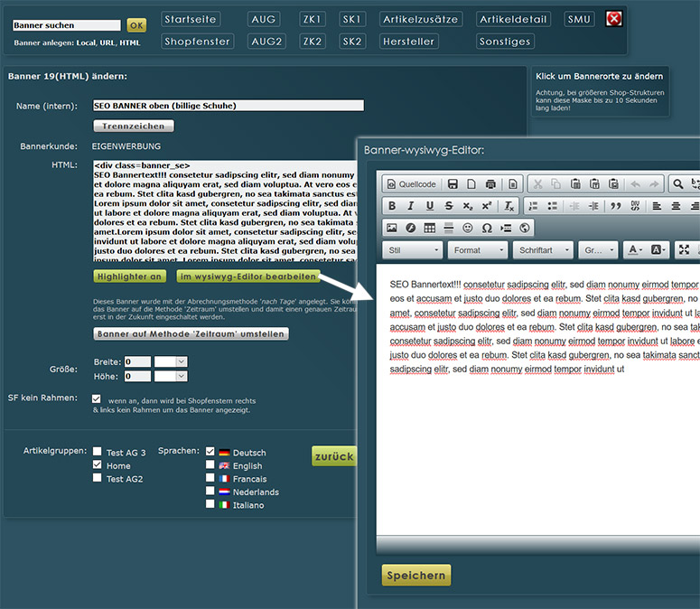Screen dimensions: 700x609
Task: Open the Startseite menu item
Action: coord(191,19)
